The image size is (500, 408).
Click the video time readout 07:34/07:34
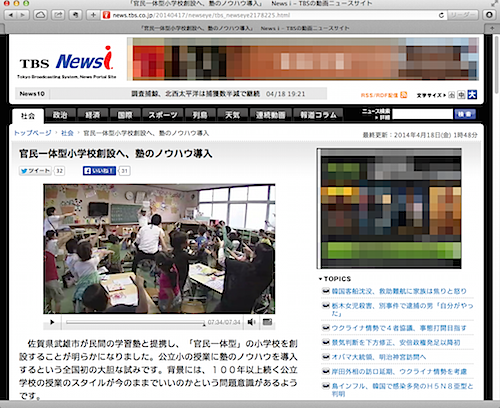[x=224, y=322]
